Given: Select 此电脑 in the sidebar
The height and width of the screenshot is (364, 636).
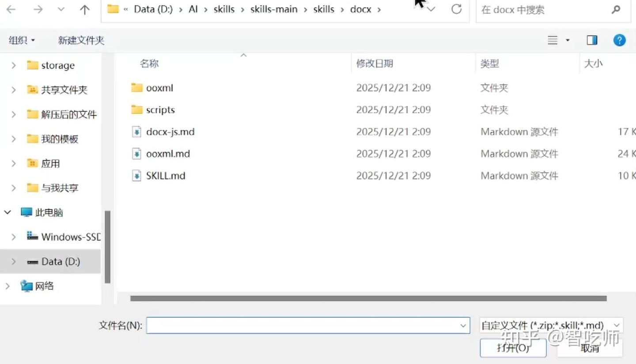Looking at the screenshot, I should [42, 212].
